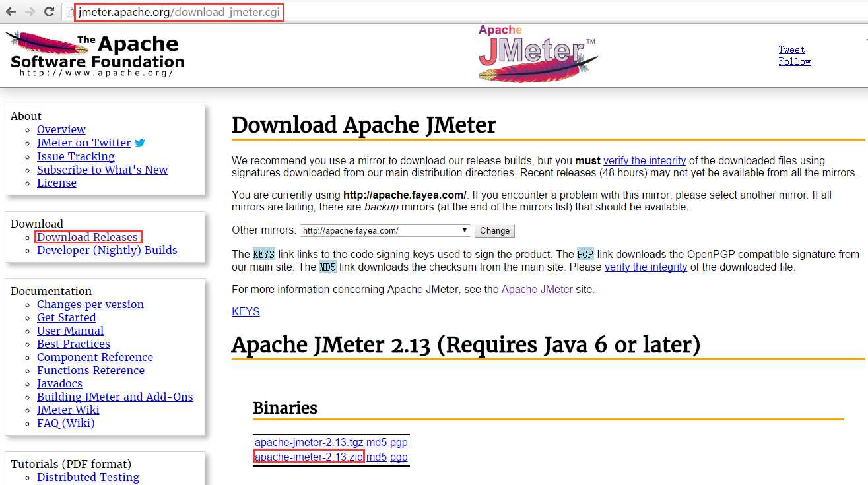The height and width of the screenshot is (485, 868).
Task: Click 'verify the integrity' link after 'you must'
Action: [x=644, y=160]
